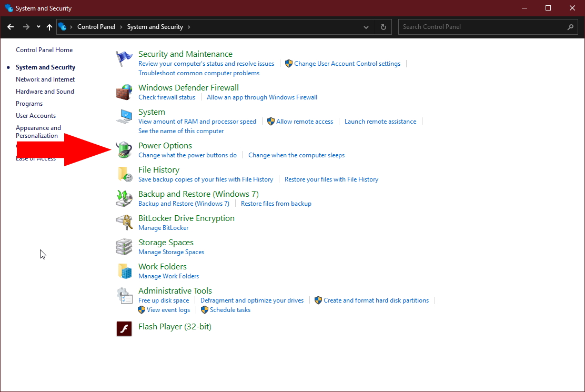Select Control Panel Home in sidebar
This screenshot has height=392, width=585.
44,50
